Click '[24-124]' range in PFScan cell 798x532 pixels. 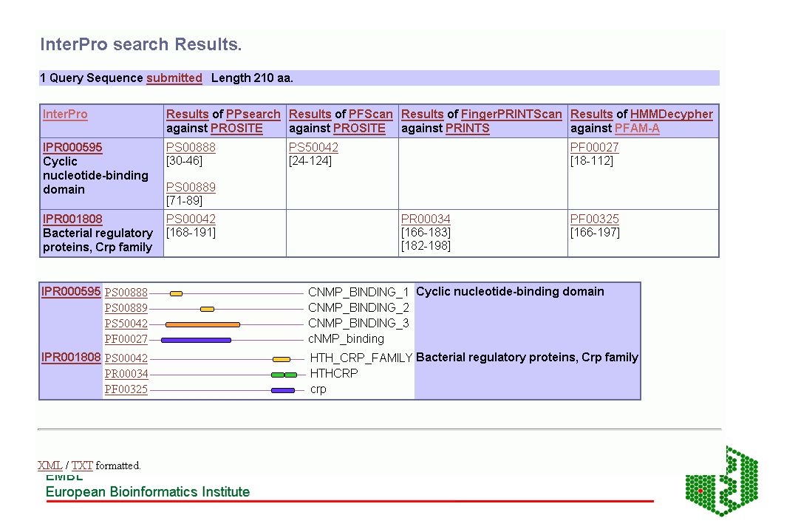click(x=310, y=161)
